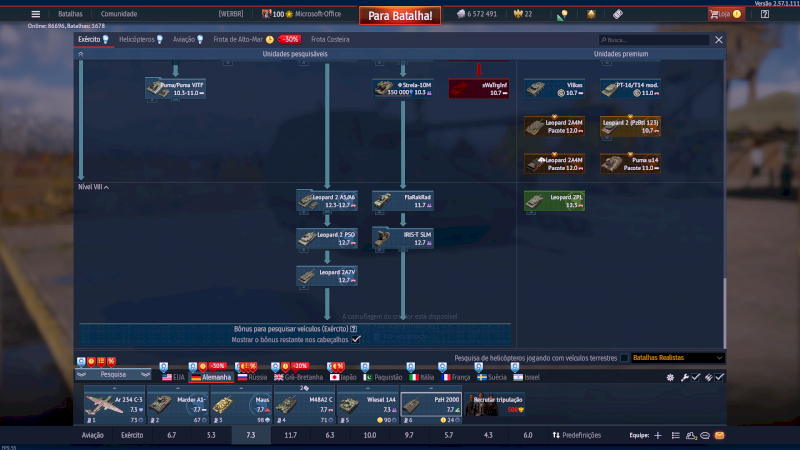
Task: Select the Itália nation tab
Action: [x=421, y=378]
